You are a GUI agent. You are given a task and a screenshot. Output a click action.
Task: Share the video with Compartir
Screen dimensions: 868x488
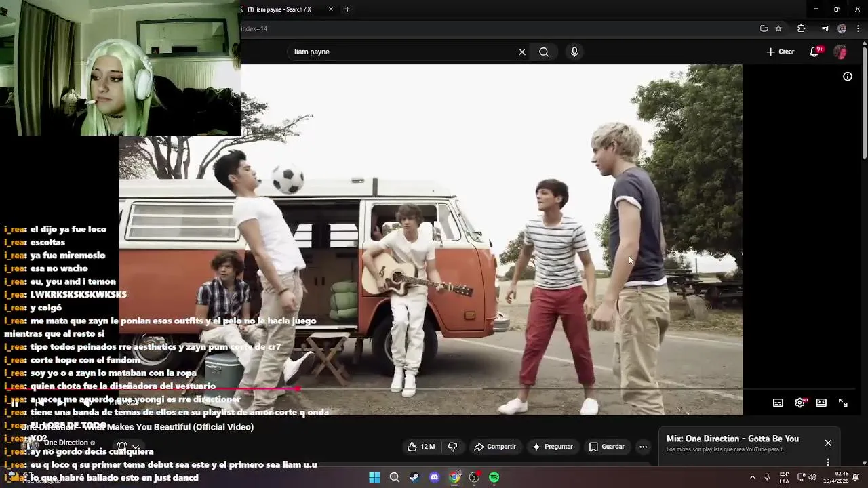(495, 447)
